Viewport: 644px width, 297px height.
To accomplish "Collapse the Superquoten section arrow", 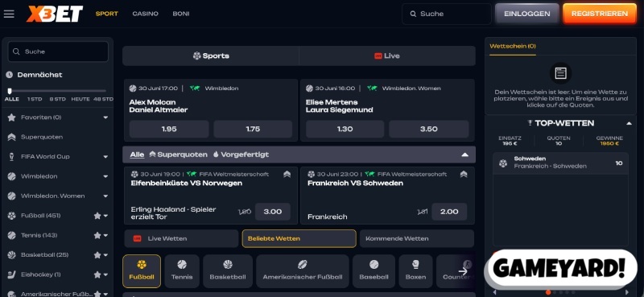I will pos(465,155).
